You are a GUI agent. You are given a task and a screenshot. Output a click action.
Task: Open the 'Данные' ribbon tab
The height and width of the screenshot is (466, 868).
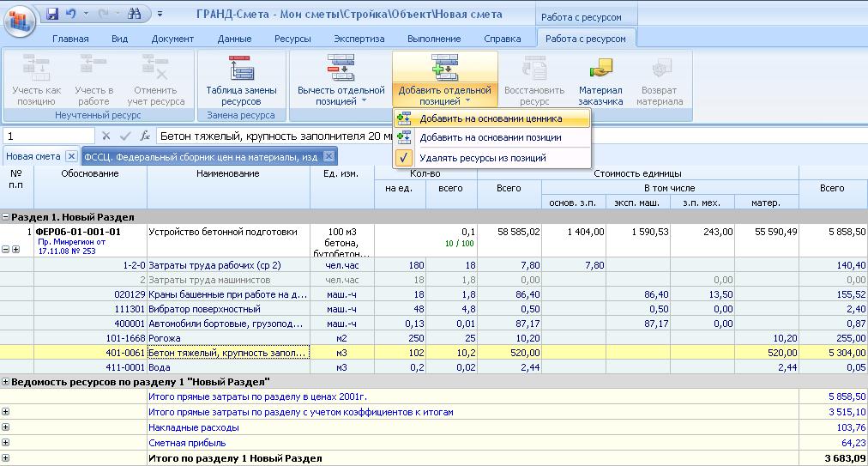pyautogui.click(x=235, y=39)
